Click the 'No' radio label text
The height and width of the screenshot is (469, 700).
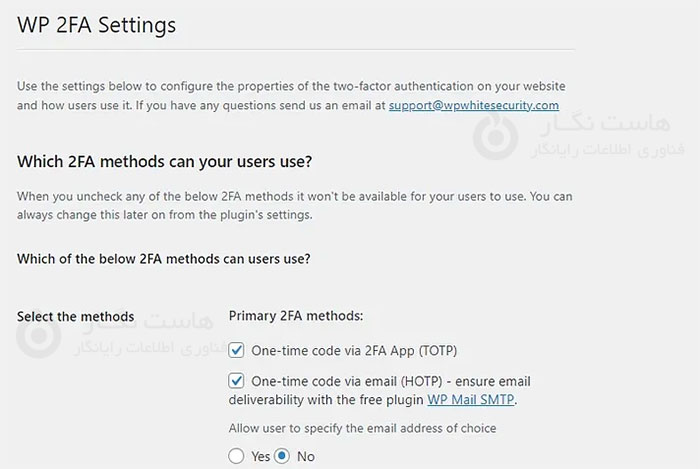[306, 456]
